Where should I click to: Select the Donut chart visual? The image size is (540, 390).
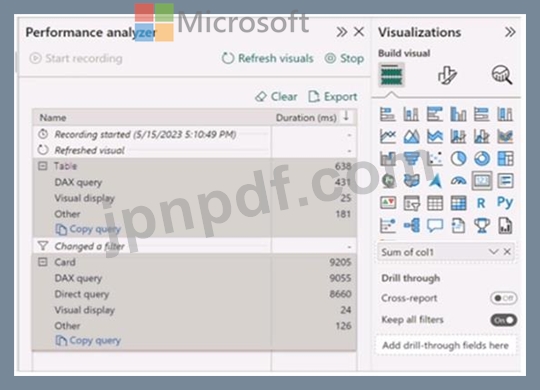[481, 159]
